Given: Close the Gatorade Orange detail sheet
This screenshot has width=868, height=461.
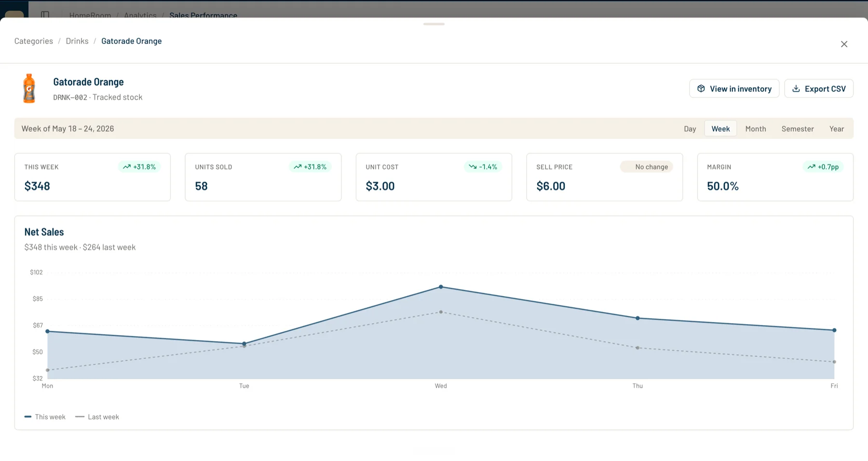Looking at the screenshot, I should [x=844, y=44].
